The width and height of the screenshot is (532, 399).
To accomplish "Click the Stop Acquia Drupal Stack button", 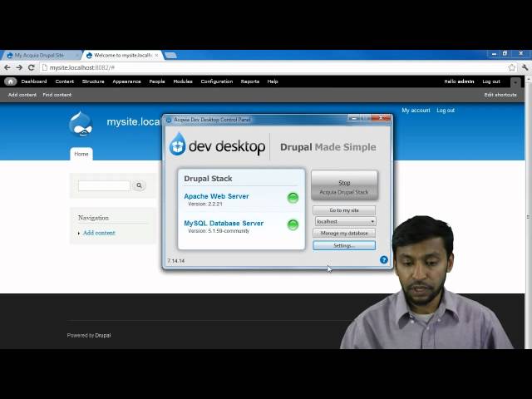I will click(x=344, y=185).
